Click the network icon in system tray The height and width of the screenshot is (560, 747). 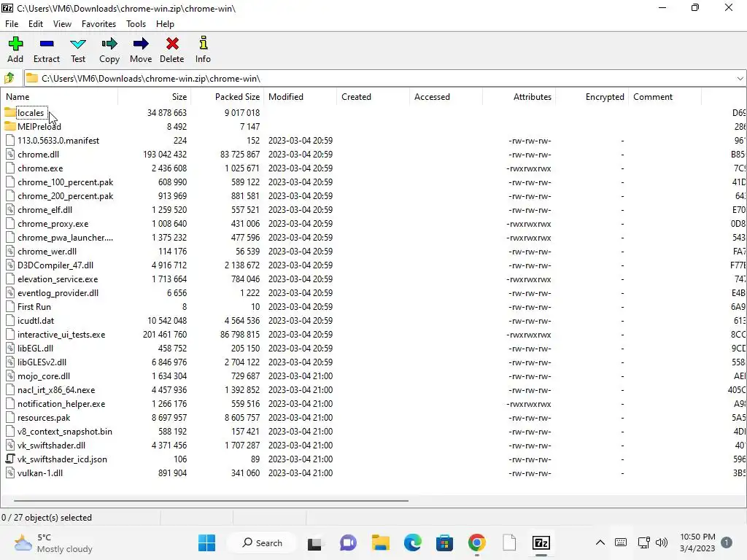(x=643, y=542)
